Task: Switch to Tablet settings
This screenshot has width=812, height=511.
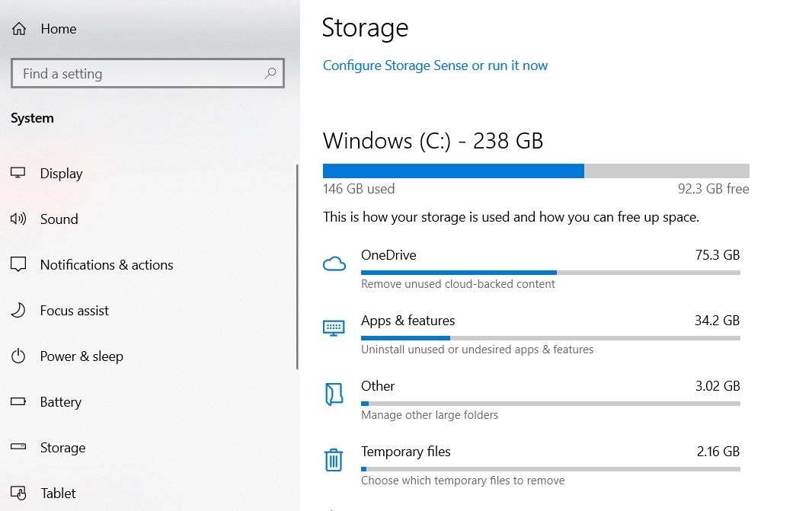Action: point(58,493)
